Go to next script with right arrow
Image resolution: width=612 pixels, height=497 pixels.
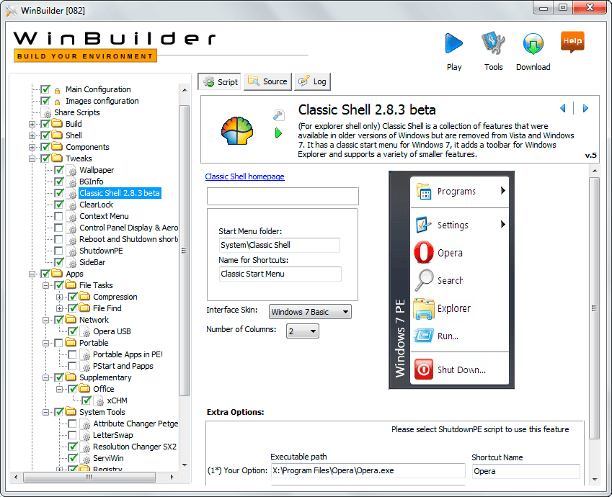tap(585, 108)
